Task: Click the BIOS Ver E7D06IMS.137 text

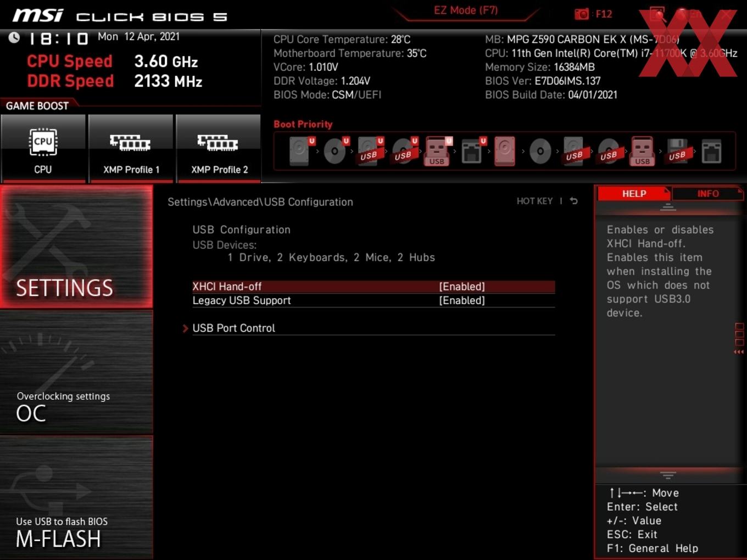Action: pyautogui.click(x=543, y=81)
